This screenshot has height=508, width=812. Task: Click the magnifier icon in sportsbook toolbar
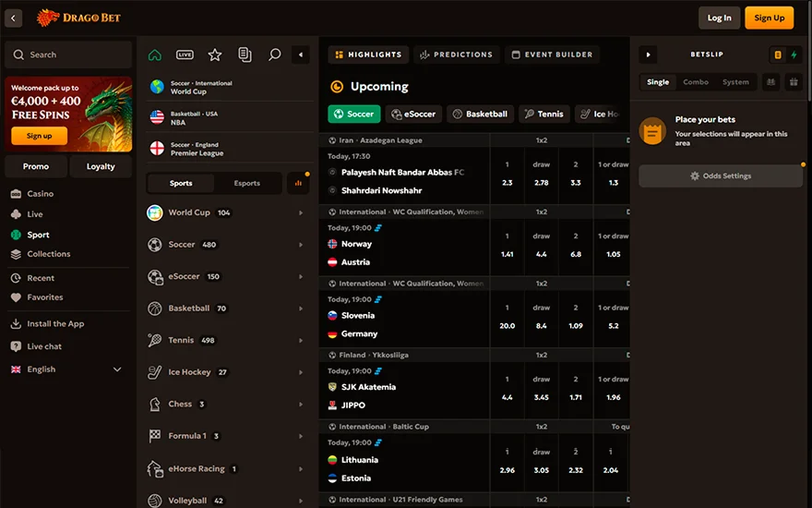(x=274, y=54)
